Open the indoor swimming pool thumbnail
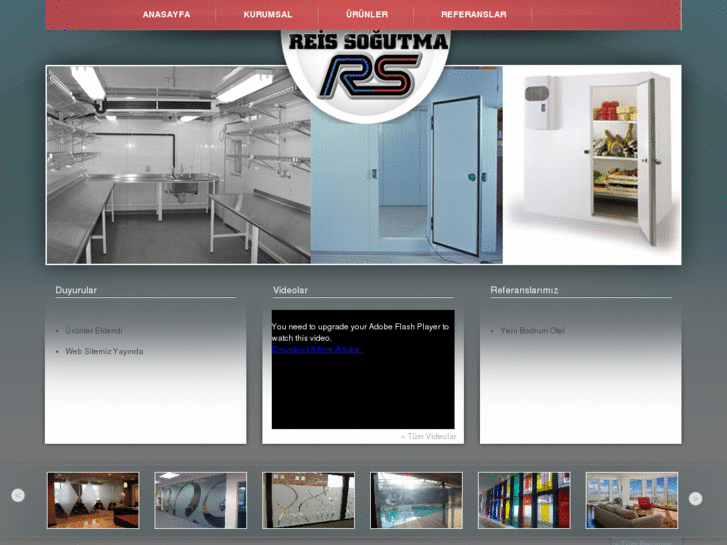Image resolution: width=727 pixels, height=545 pixels. click(x=416, y=500)
